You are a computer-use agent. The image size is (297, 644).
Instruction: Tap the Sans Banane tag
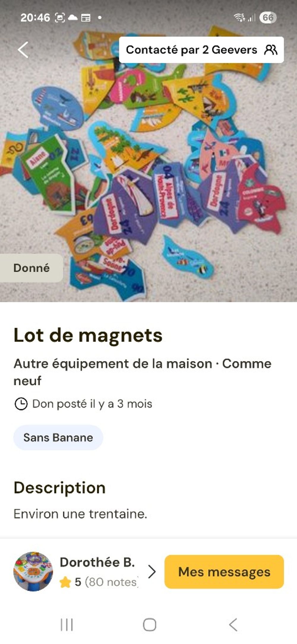[x=58, y=437]
